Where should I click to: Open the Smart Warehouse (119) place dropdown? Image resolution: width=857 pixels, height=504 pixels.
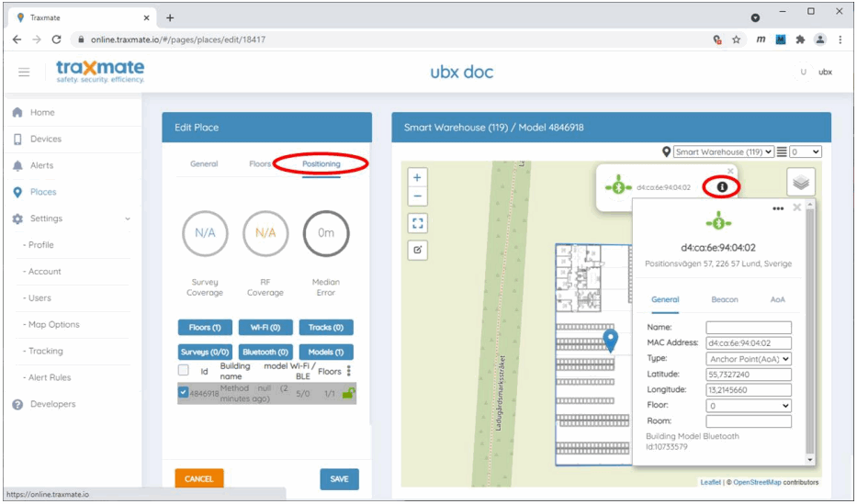coord(724,151)
